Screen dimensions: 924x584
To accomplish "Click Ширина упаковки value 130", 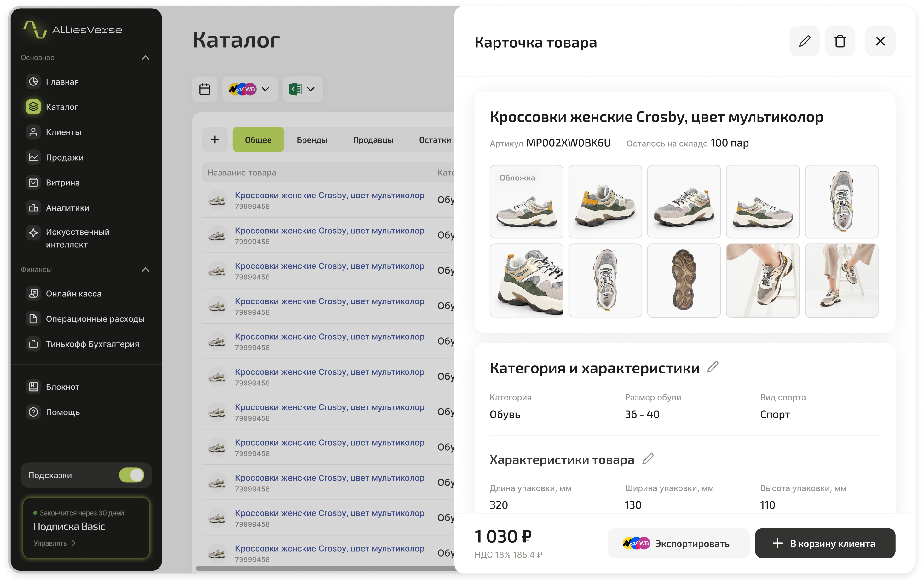I will click(x=633, y=505).
